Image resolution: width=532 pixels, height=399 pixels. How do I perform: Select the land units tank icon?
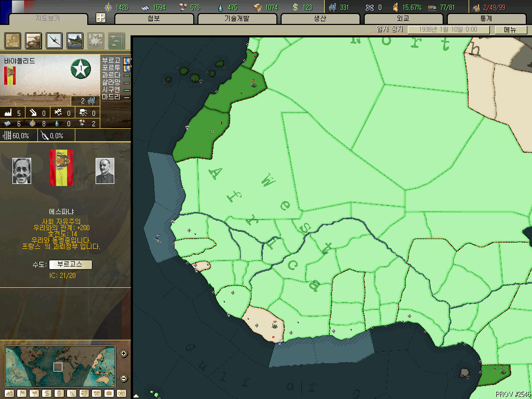(x=34, y=41)
